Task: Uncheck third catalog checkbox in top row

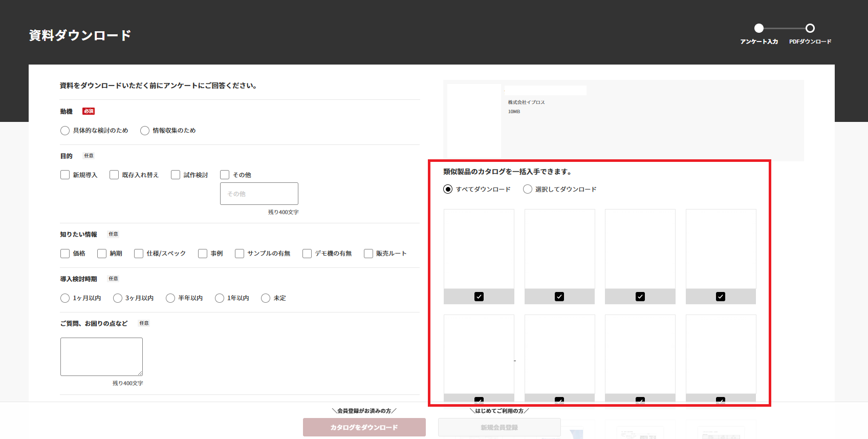Action: pos(640,297)
